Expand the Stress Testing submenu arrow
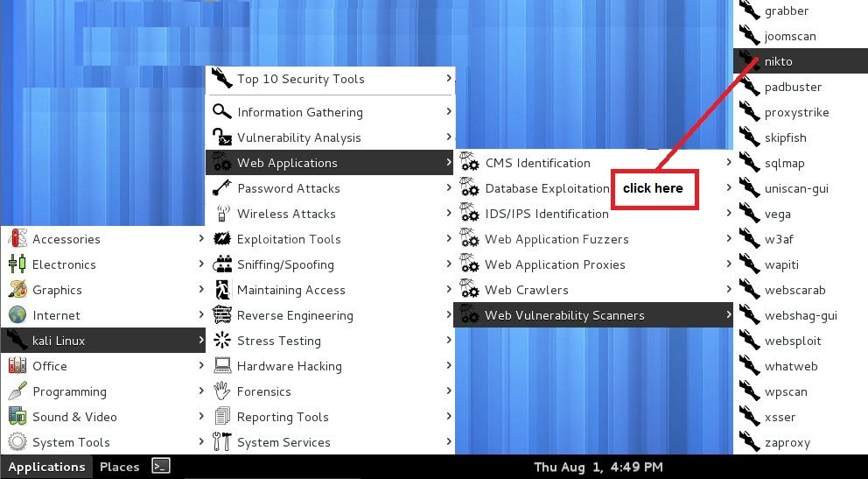868x479 pixels. pyautogui.click(x=448, y=340)
